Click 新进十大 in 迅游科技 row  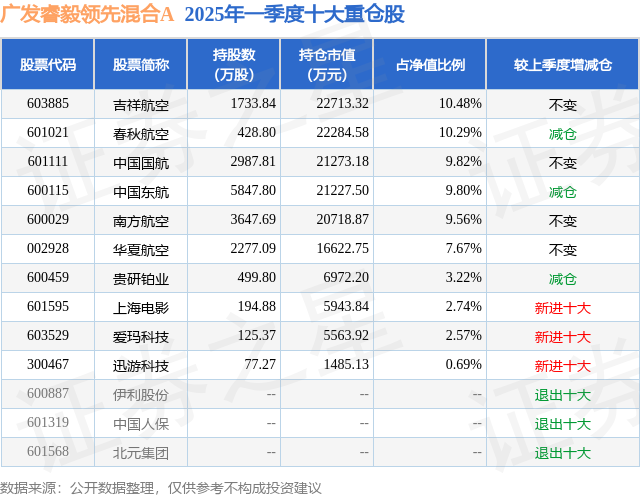[563, 366]
